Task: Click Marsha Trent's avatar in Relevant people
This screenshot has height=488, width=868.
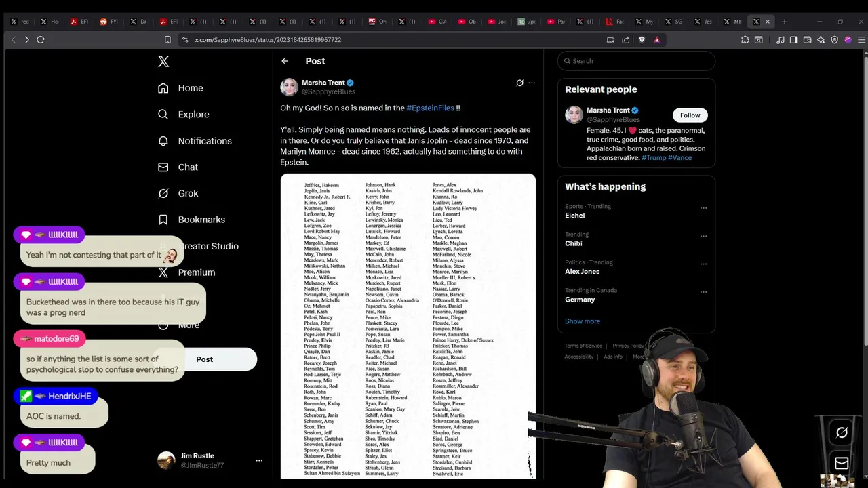Action: pyautogui.click(x=574, y=115)
